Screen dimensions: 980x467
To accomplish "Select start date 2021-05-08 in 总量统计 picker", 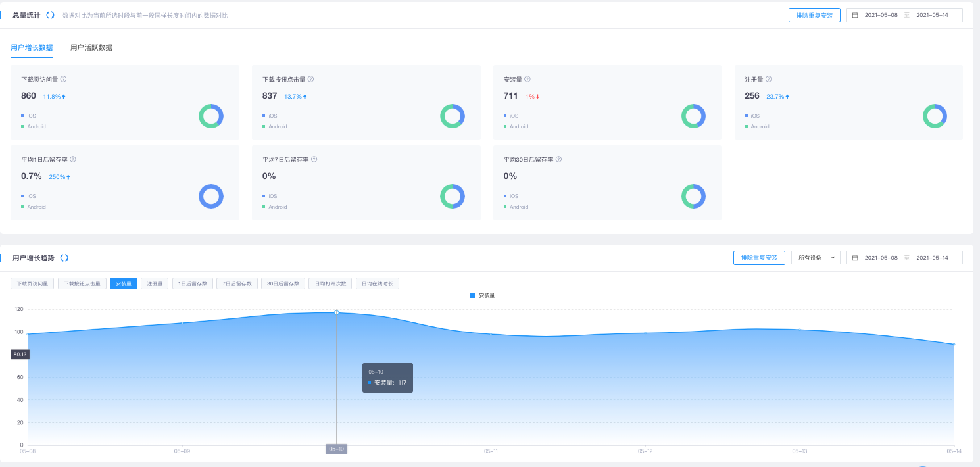I will (881, 15).
